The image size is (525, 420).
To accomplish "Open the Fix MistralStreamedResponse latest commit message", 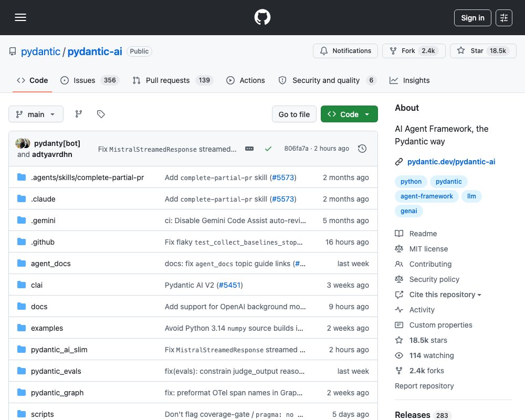I will (x=167, y=149).
